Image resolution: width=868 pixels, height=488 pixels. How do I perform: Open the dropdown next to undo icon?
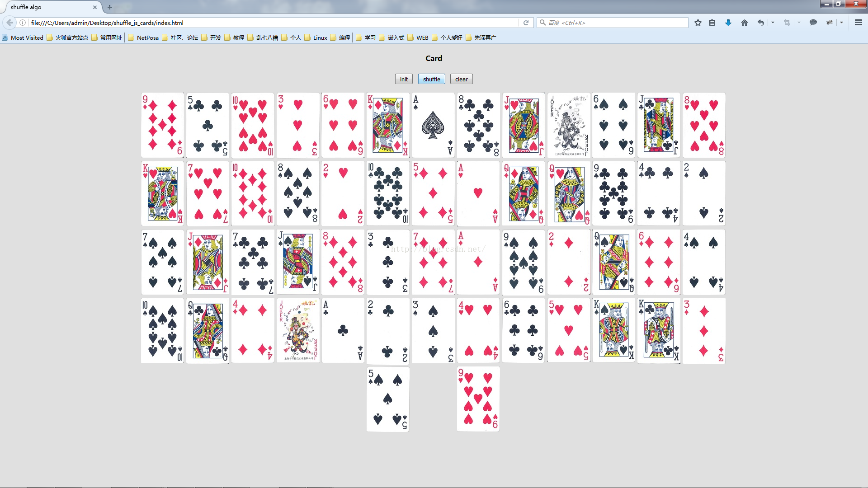773,23
